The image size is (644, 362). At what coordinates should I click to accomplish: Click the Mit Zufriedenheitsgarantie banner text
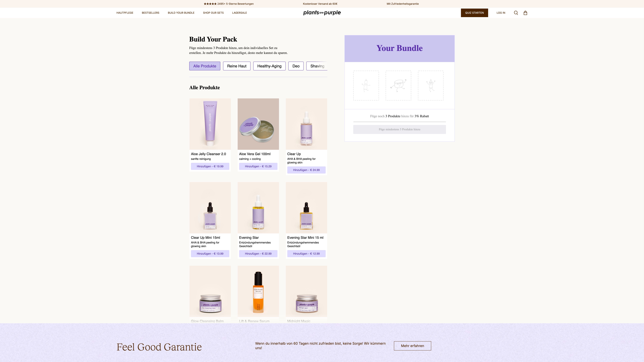(x=402, y=4)
